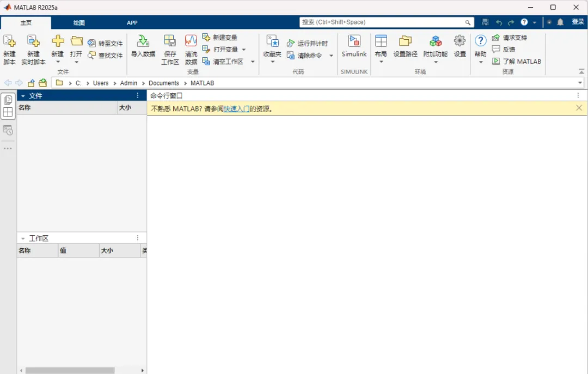Collapse the 工作区 (Workspace) panel

tap(23, 238)
